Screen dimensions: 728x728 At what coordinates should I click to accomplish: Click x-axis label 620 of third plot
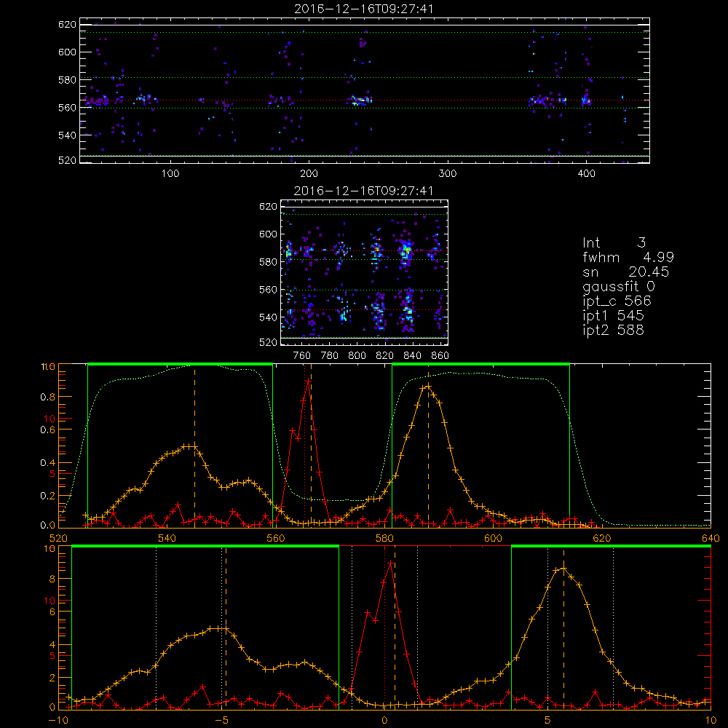(x=602, y=538)
